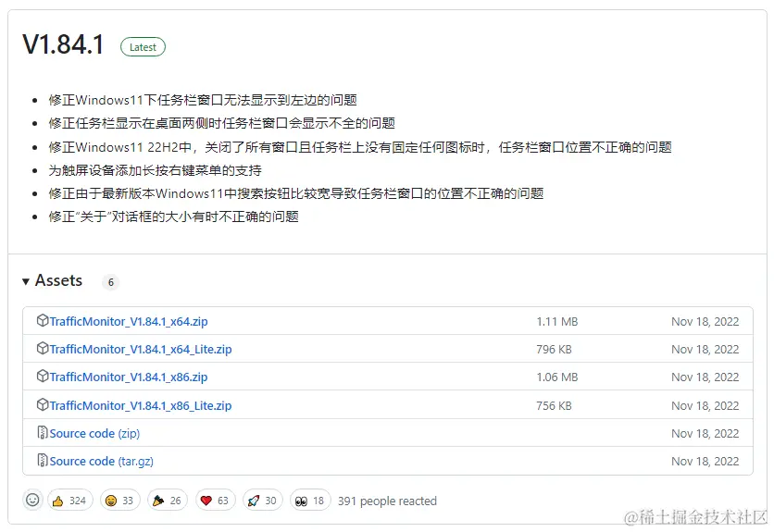
Task: Open the add reaction smiley picker
Action: [32, 501]
